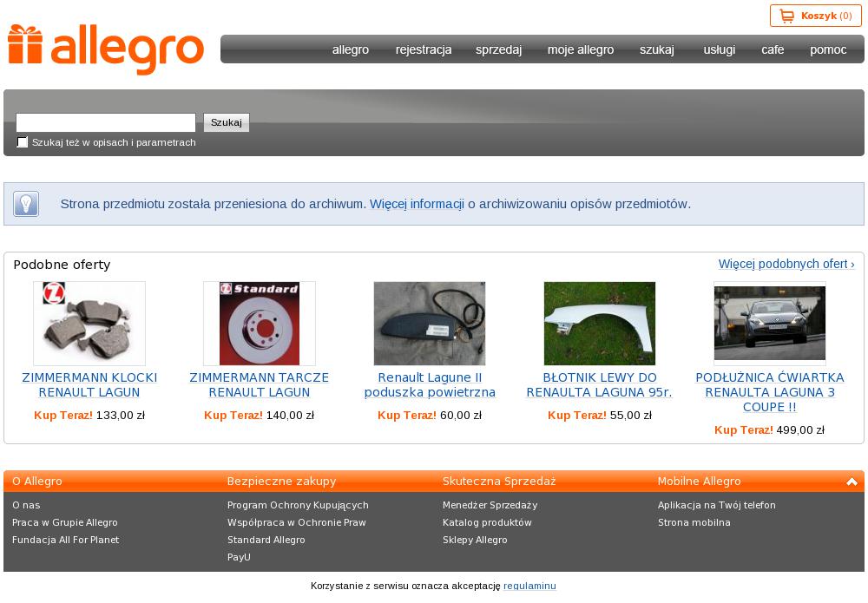Screen dimensions: 868x603
Task: Open the usługi menu item
Action: (719, 49)
